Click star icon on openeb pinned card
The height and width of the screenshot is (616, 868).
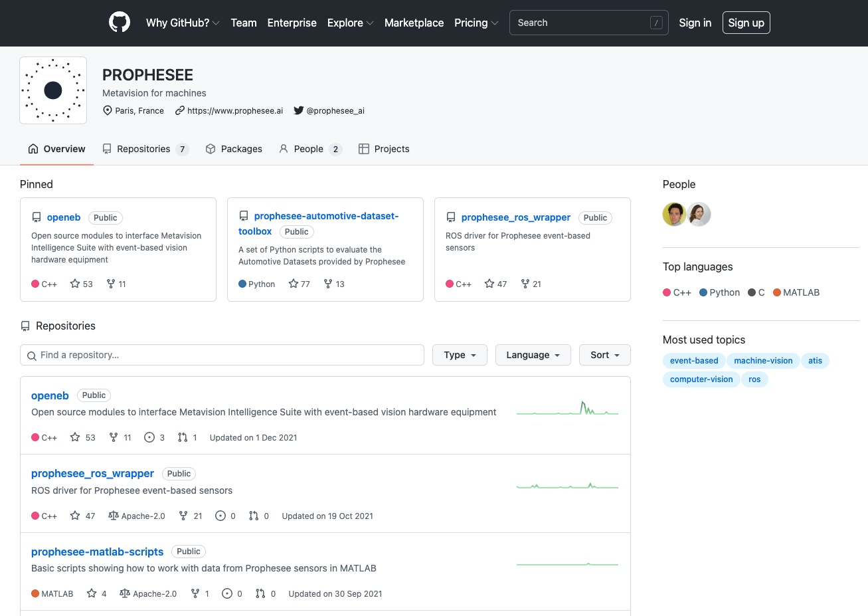(75, 284)
